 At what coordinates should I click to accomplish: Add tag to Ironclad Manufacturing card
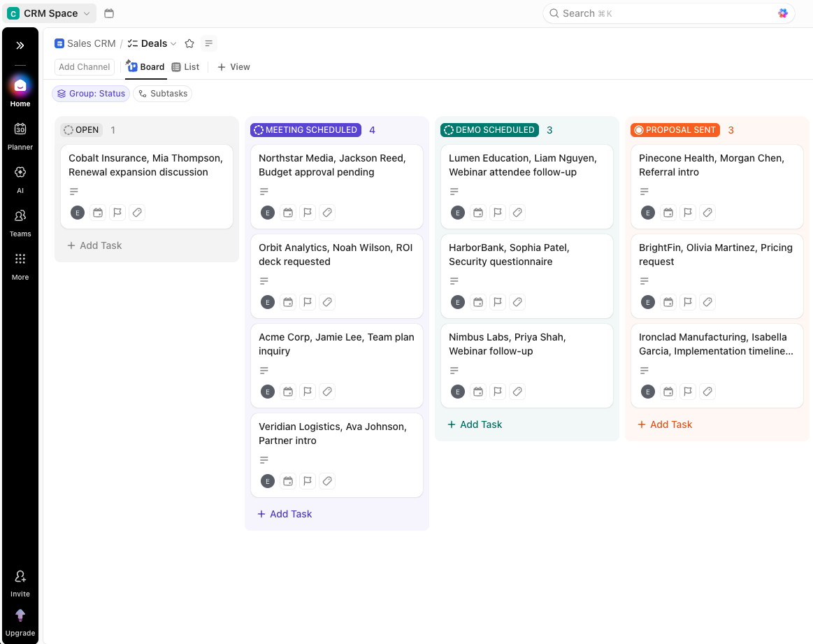tap(707, 392)
